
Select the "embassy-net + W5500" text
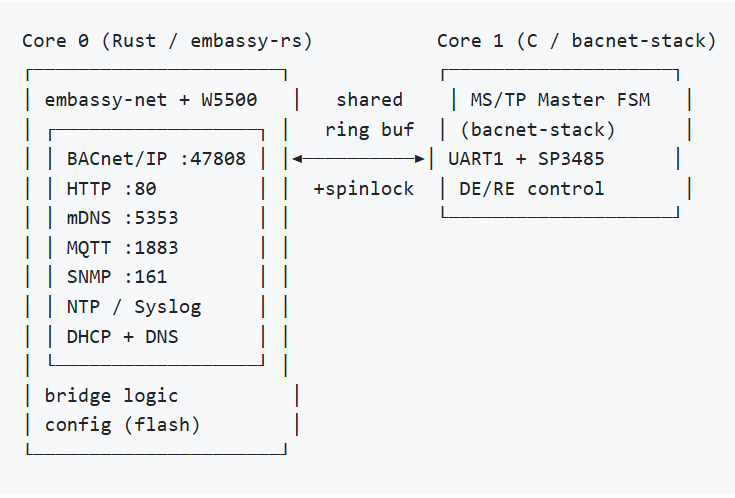[x=151, y=100]
